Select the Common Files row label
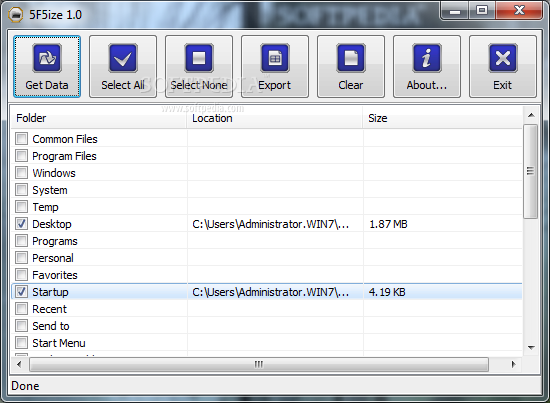The image size is (550, 403). coord(65,139)
